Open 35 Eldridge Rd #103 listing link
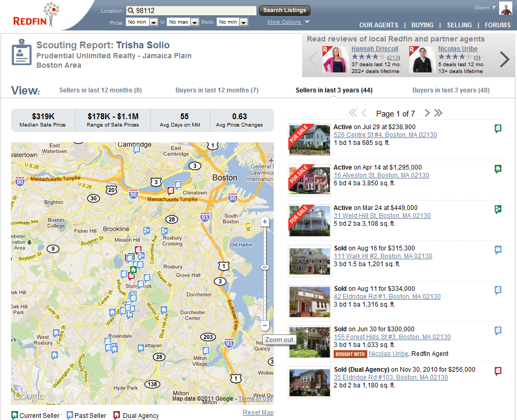 pyautogui.click(x=391, y=377)
